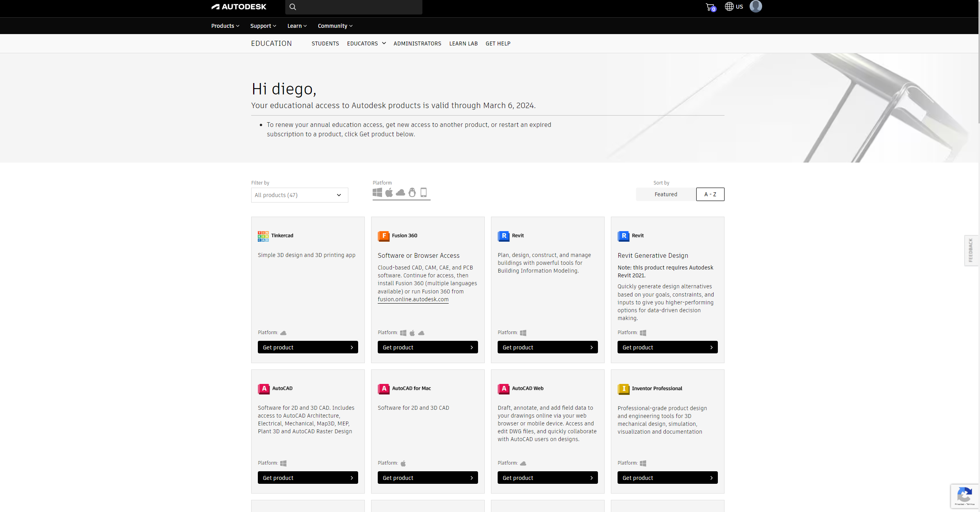980x512 pixels.
Task: Open the fusion.online.autodesk.com link
Action: (413, 299)
